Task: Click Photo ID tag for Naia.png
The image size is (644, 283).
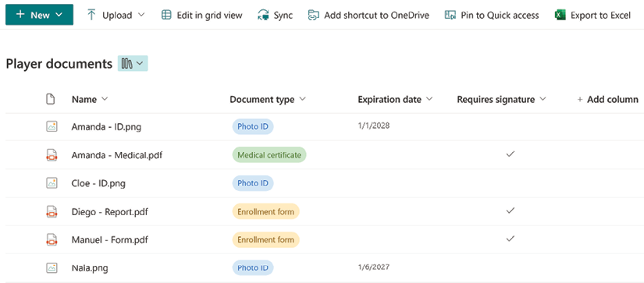Action: (x=253, y=268)
